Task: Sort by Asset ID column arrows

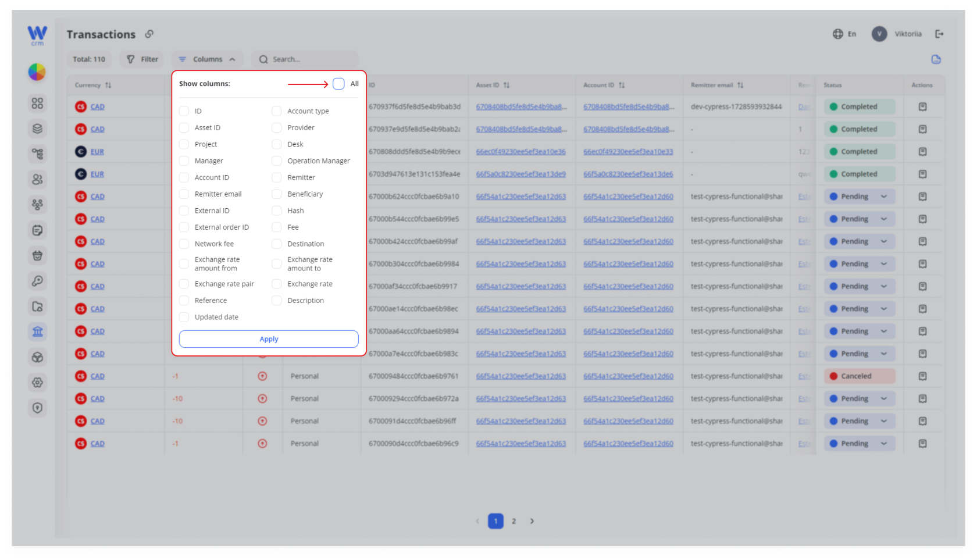Action: tap(507, 85)
